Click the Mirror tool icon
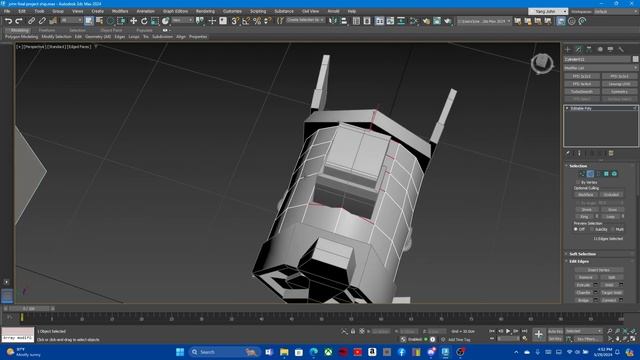640x360 pixels. coord(333,21)
